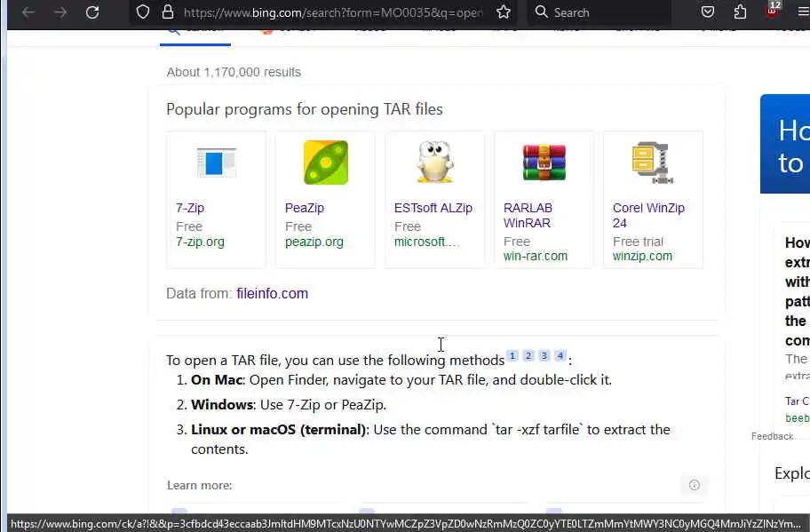Open the ALZip egg mascot icon
Screen dimensions: 810x532
(x=435, y=162)
